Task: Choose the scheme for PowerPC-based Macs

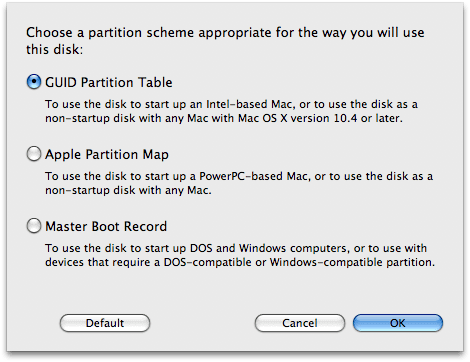Action: pyautogui.click(x=34, y=154)
